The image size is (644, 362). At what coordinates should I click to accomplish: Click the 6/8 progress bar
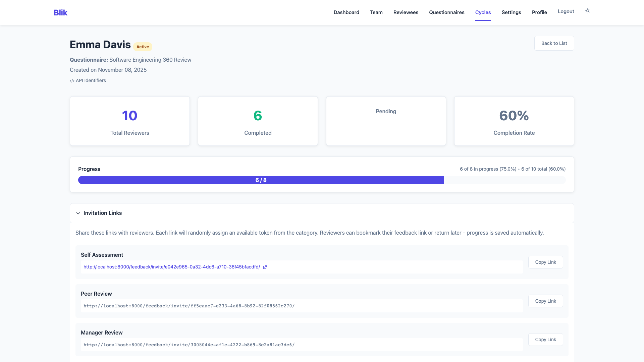261,180
